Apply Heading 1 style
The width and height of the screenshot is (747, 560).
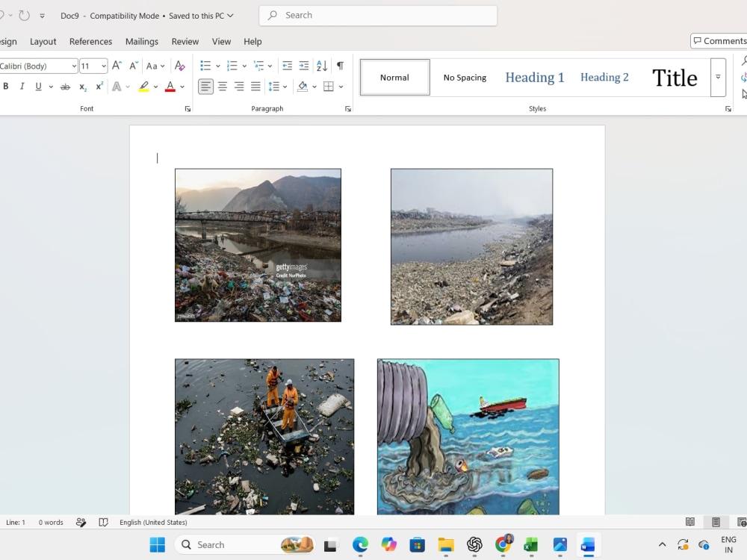pyautogui.click(x=535, y=77)
